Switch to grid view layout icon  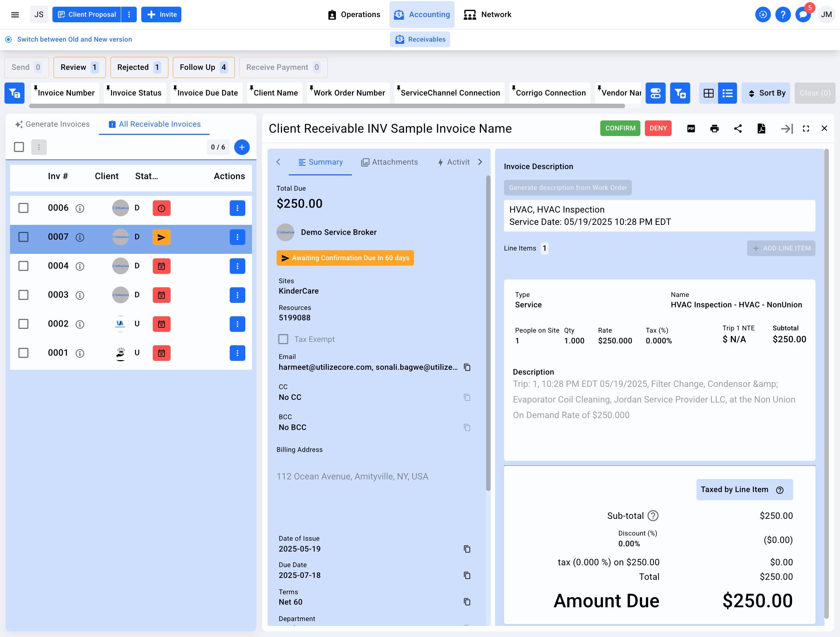[x=708, y=93]
